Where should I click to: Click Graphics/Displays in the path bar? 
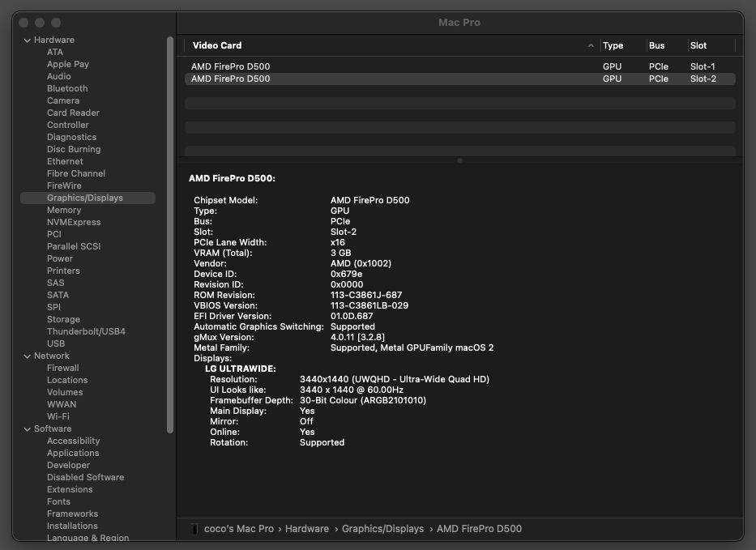point(382,529)
